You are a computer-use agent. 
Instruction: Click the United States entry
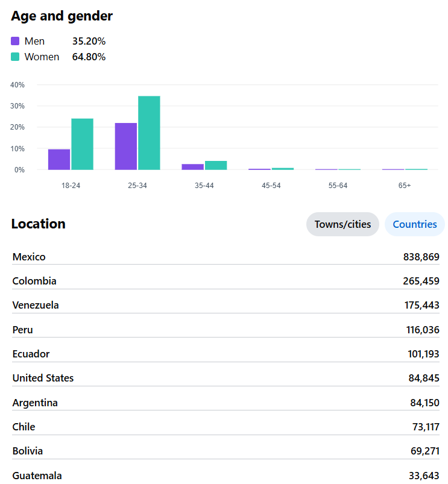pos(43,378)
